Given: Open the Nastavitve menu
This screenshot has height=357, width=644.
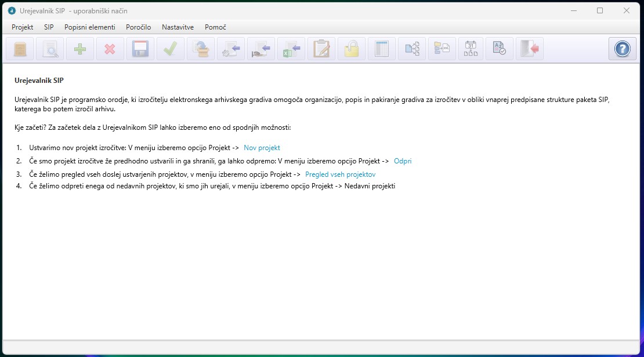Looking at the screenshot, I should 178,27.
